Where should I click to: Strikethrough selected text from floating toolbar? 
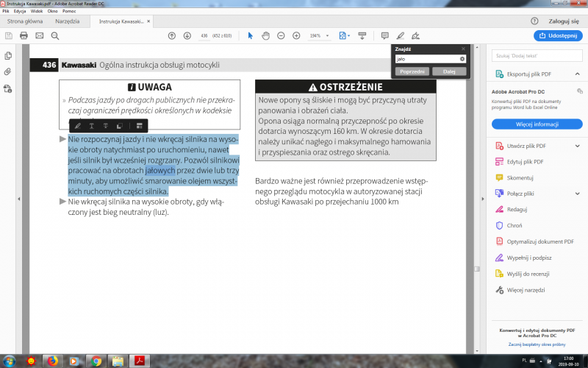106,126
